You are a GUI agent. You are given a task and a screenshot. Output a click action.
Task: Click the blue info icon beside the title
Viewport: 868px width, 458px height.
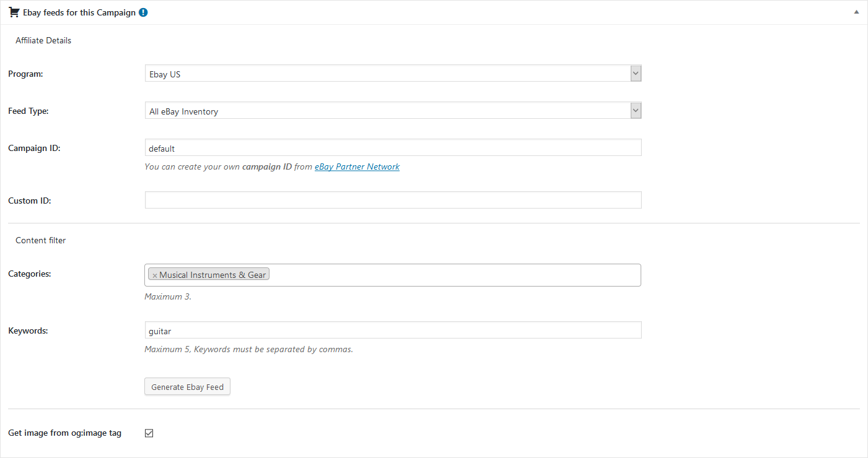[143, 12]
